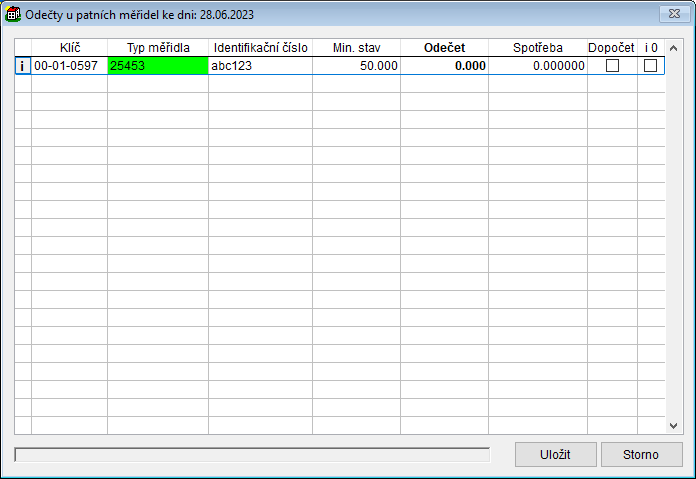This screenshot has height=479, width=696.
Task: Click the Spotřeba column header
Action: [x=538, y=47]
